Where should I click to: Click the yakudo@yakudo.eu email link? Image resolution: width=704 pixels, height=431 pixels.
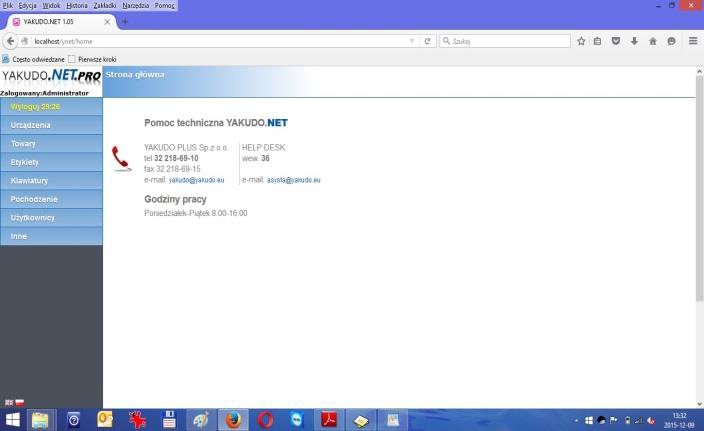[x=196, y=180]
